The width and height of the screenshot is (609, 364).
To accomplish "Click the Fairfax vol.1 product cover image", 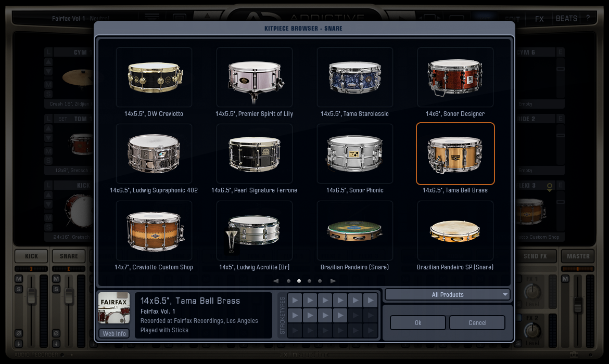I will click(x=114, y=308).
